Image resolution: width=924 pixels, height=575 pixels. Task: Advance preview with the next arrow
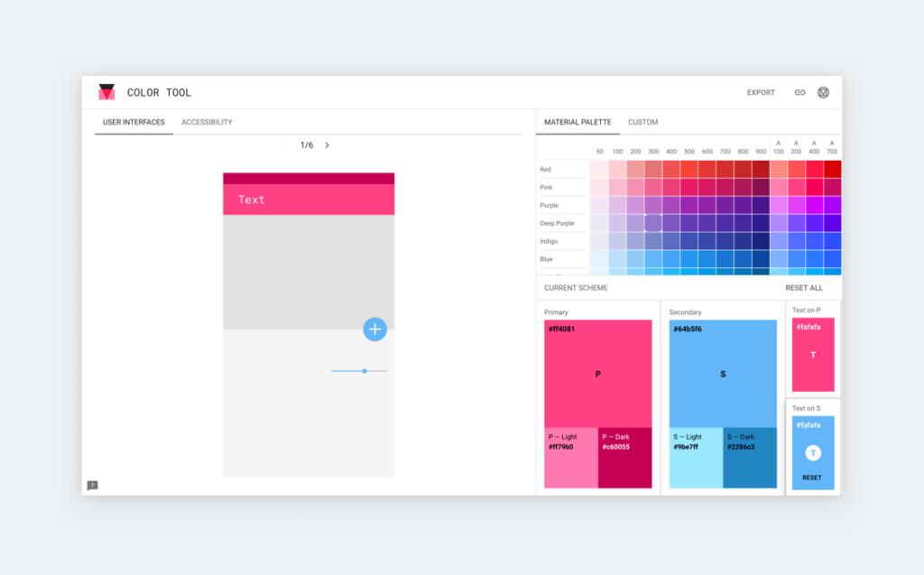327,144
